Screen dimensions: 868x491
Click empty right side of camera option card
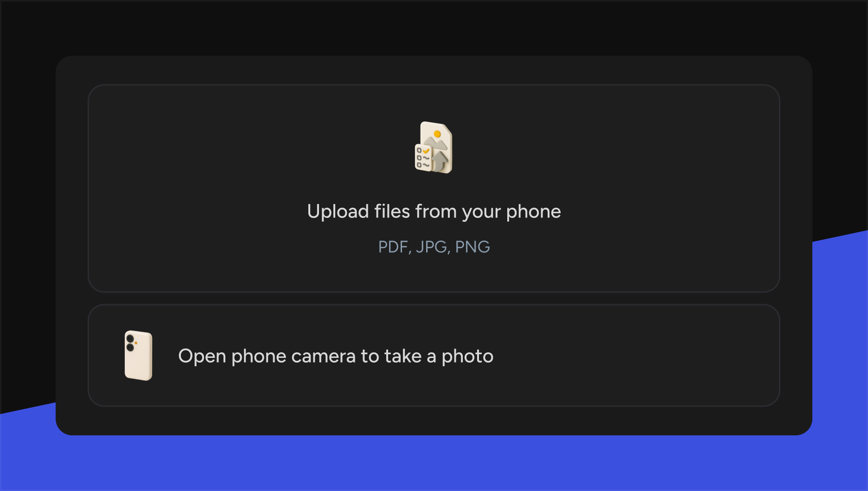(649, 356)
